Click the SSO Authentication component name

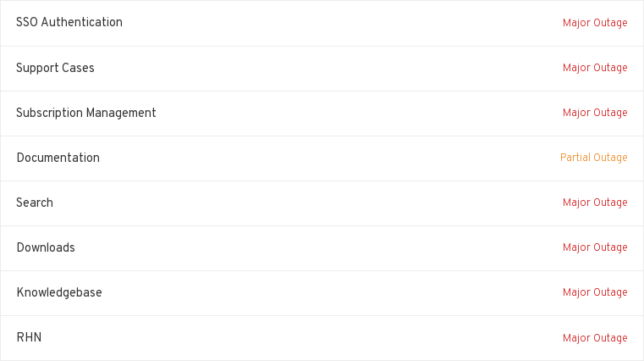69,23
